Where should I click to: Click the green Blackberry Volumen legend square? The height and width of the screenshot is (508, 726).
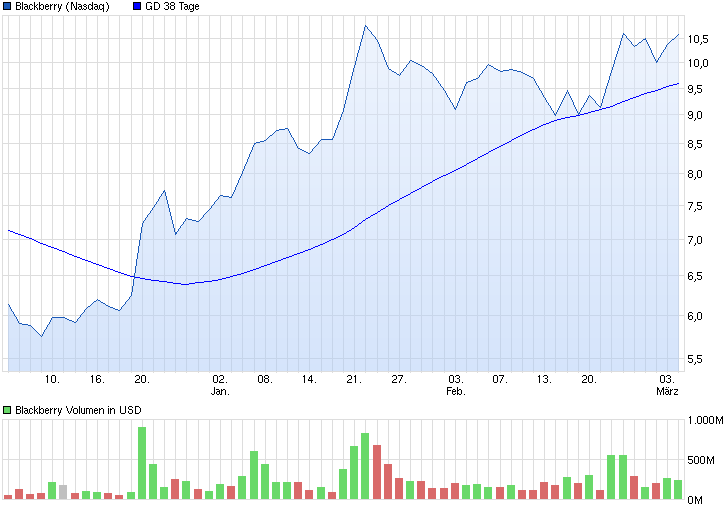tap(8, 410)
